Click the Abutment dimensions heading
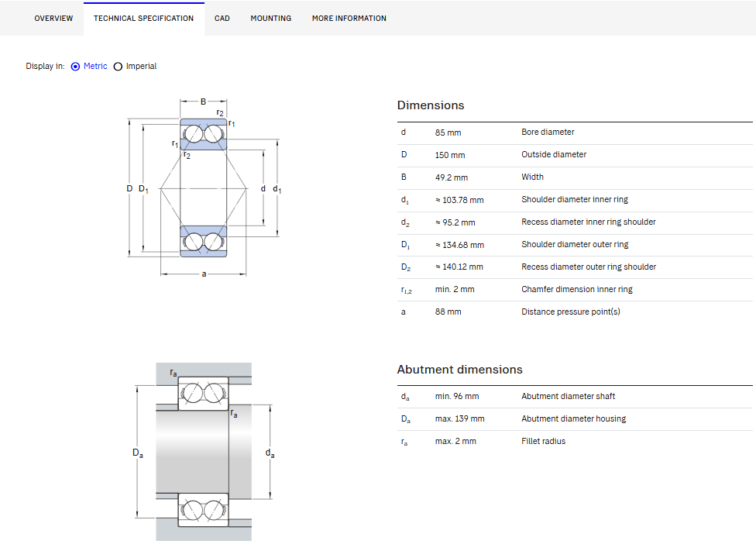This screenshot has height=544, width=756. coord(460,370)
